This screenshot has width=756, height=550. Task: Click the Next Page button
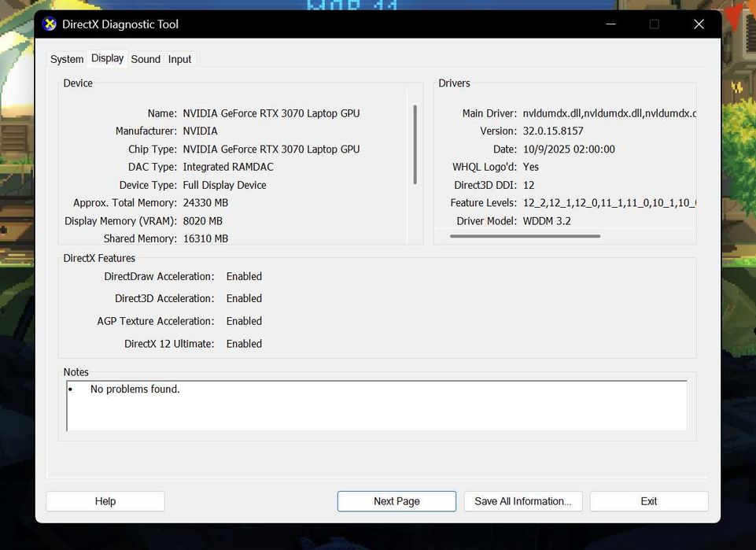[396, 501]
